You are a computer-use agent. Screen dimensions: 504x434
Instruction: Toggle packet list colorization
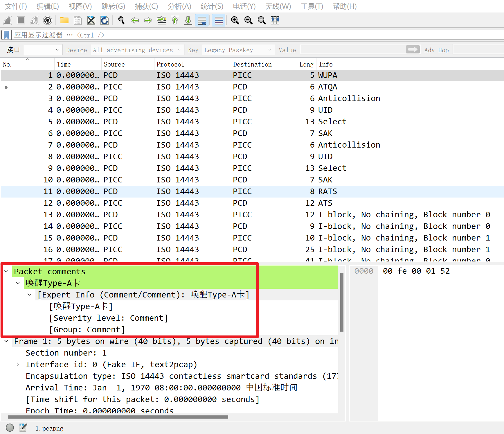click(219, 20)
